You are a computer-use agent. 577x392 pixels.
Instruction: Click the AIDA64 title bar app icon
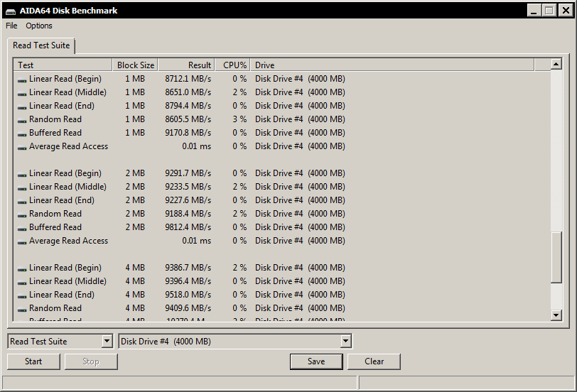pos(9,11)
